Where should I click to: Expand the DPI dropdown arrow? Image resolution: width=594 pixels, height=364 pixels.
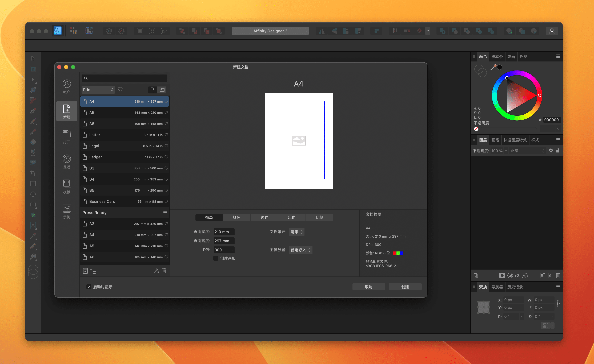232,250
